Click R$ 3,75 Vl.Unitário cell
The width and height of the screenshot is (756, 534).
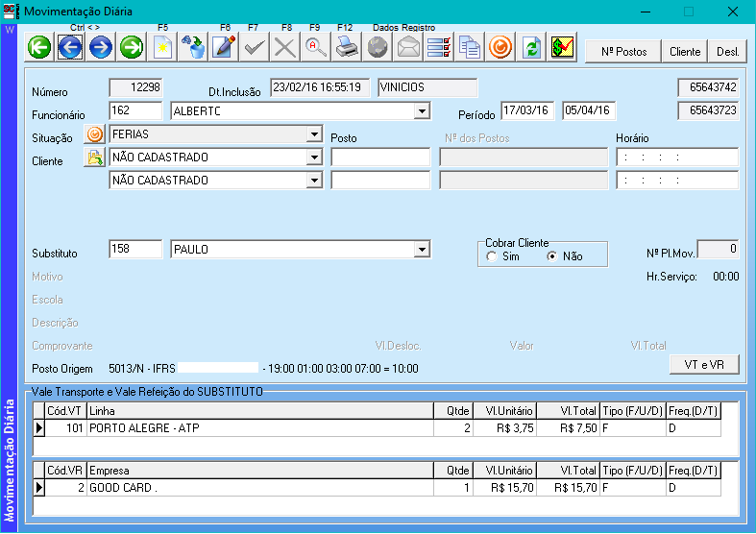click(505, 428)
